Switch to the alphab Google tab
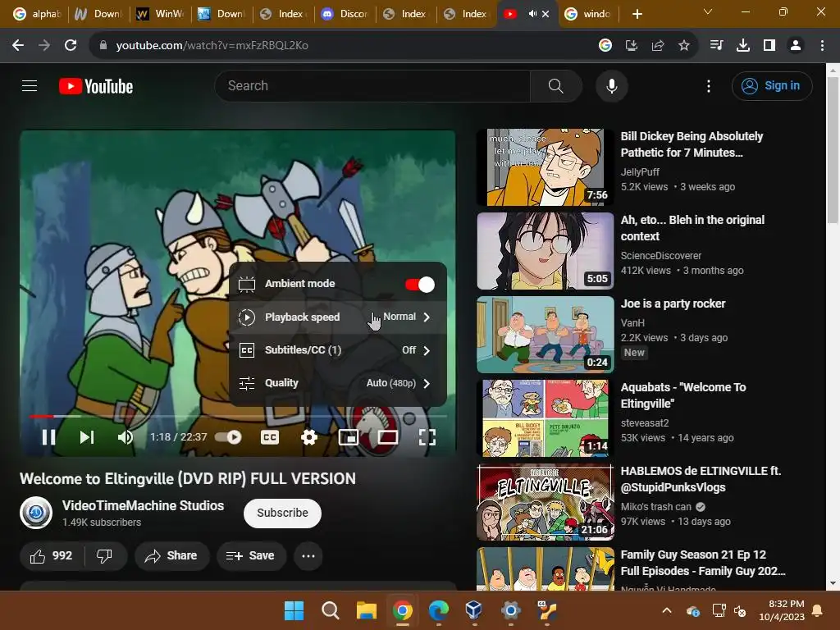 click(x=37, y=14)
